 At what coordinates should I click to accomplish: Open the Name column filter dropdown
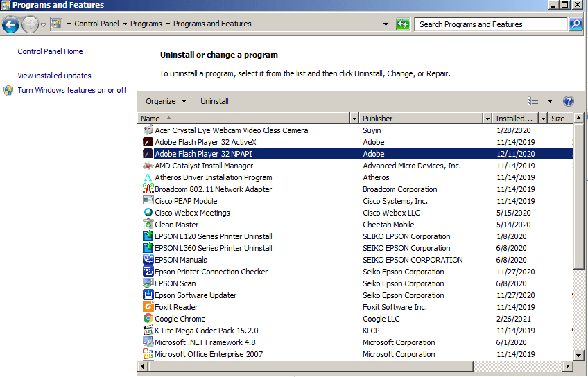point(354,119)
